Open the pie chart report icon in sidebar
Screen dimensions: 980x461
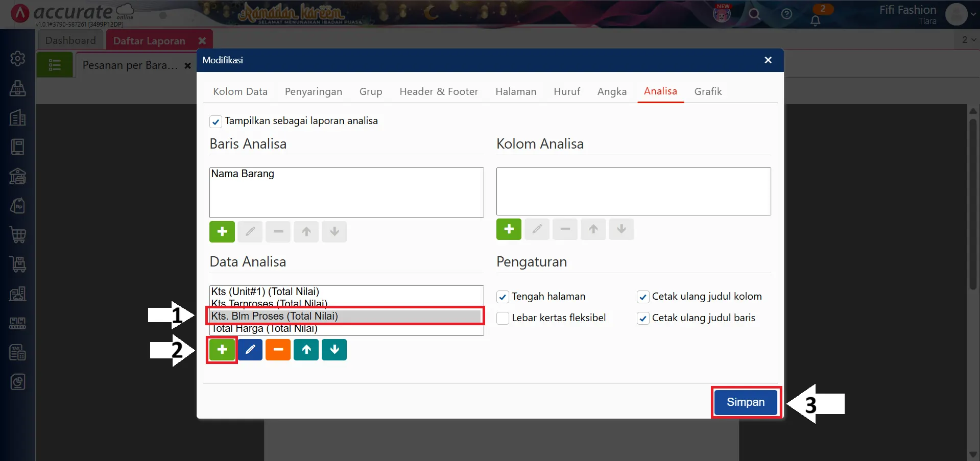[x=18, y=382]
